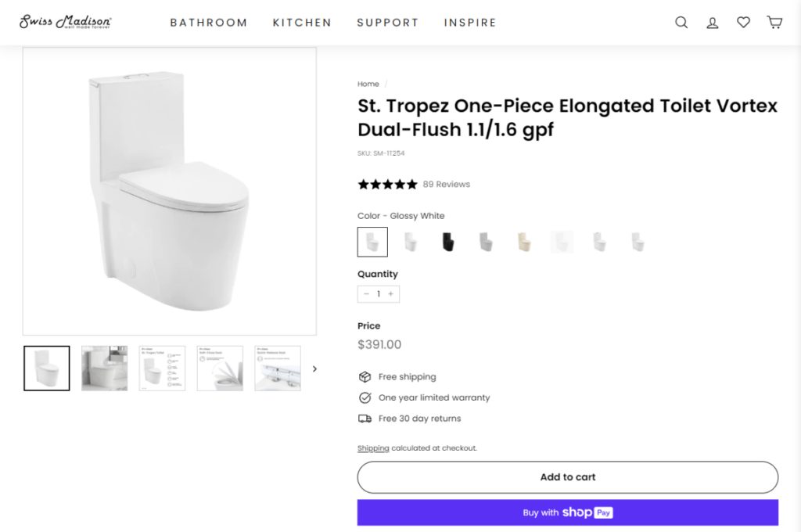Click the returns truck icon
The image size is (801, 532).
click(x=365, y=419)
